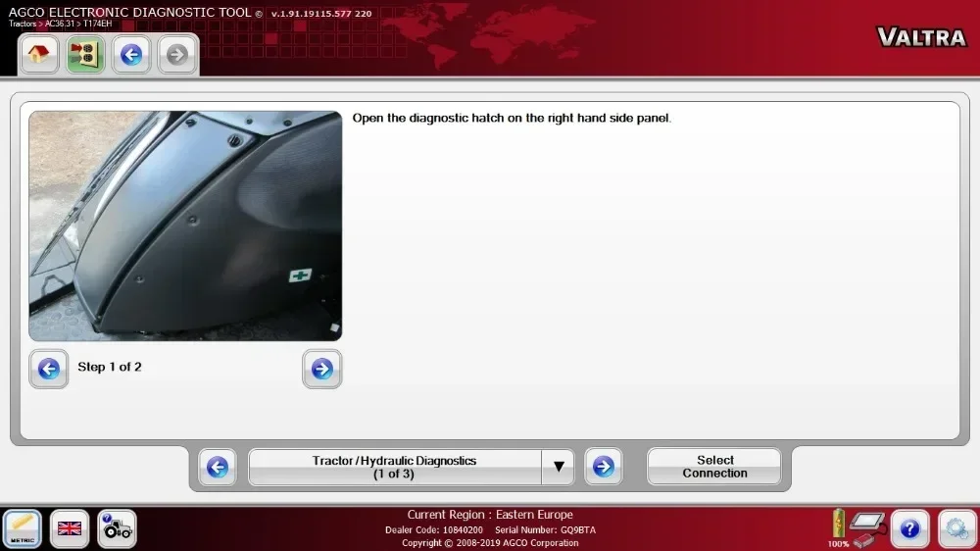
Task: Change language via the UK flag icon
Action: [70, 528]
